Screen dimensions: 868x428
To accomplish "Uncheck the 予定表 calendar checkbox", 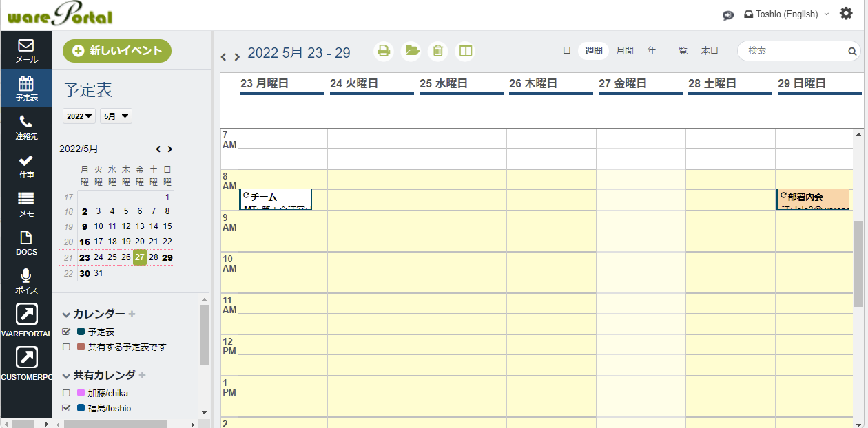I will (x=67, y=332).
